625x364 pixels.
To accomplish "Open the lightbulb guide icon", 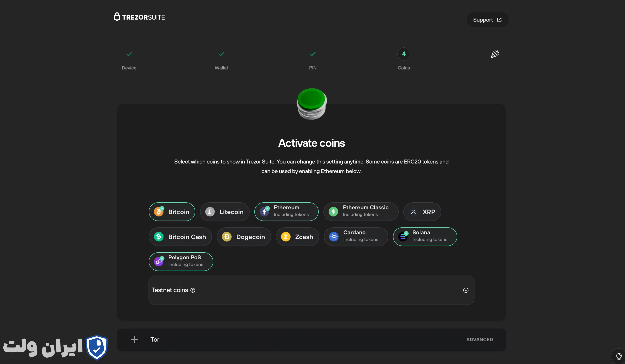I will 619,356.
